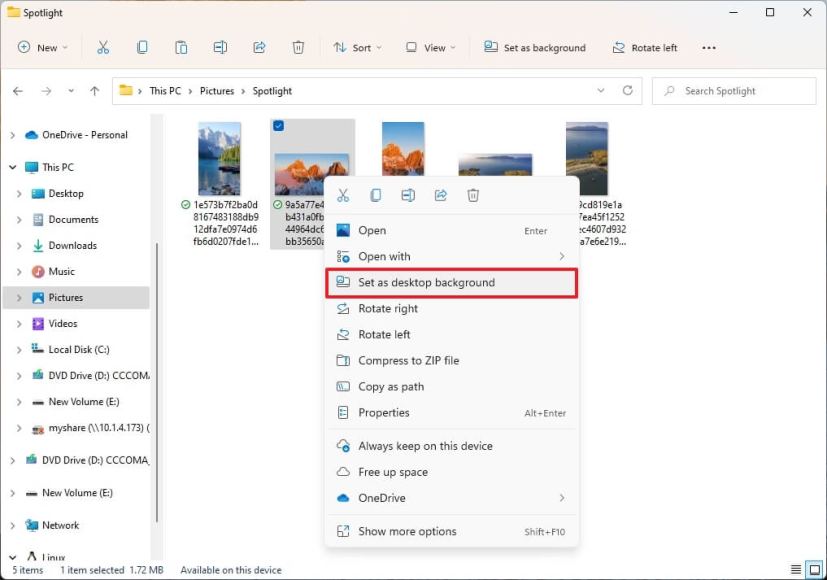This screenshot has height=580, width=827.
Task: Choose Rotate right in context menu
Action: point(451,308)
